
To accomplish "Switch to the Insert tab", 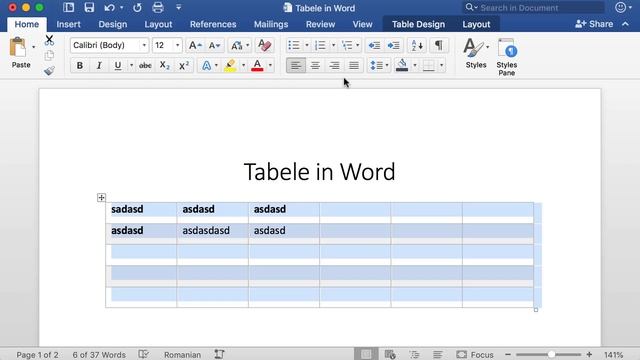I will pyautogui.click(x=68, y=24).
